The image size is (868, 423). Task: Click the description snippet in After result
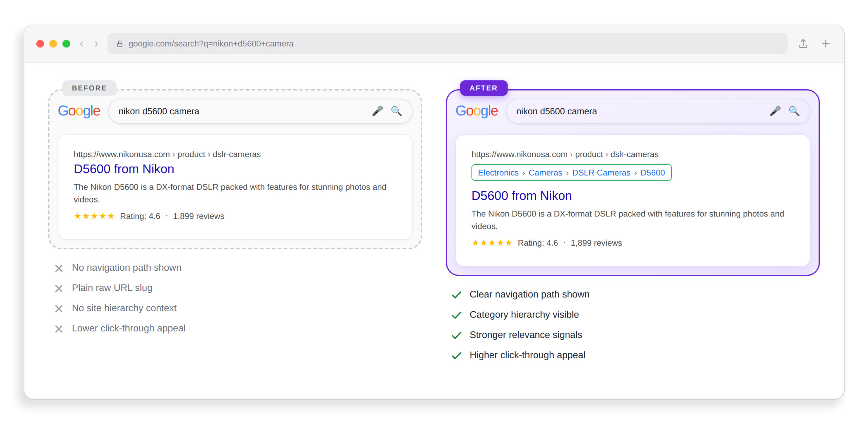pos(628,220)
